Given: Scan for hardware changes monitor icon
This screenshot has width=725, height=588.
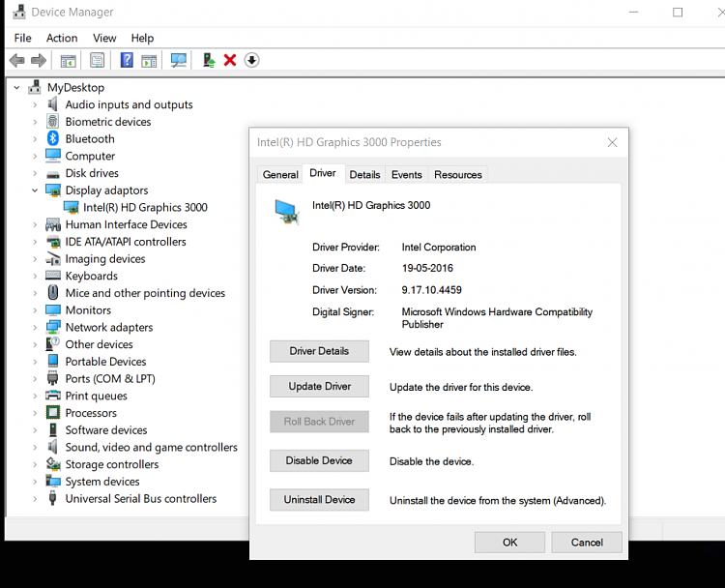Looking at the screenshot, I should [x=179, y=60].
